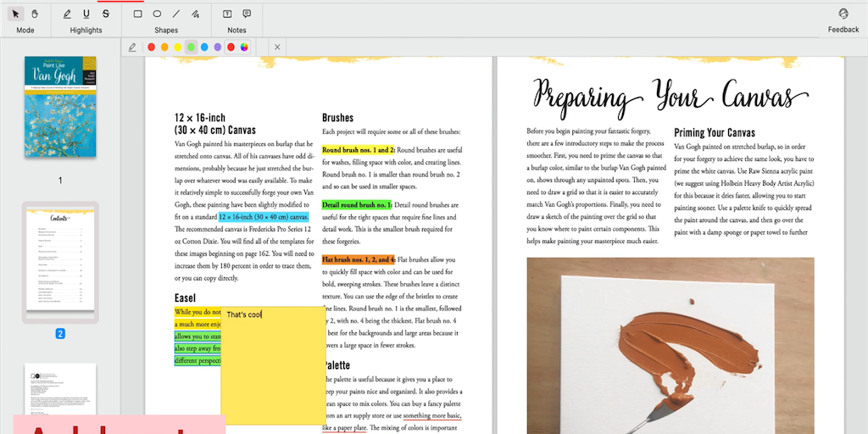868x434 pixels.
Task: Click the pen icon in color bar
Action: pos(132,47)
